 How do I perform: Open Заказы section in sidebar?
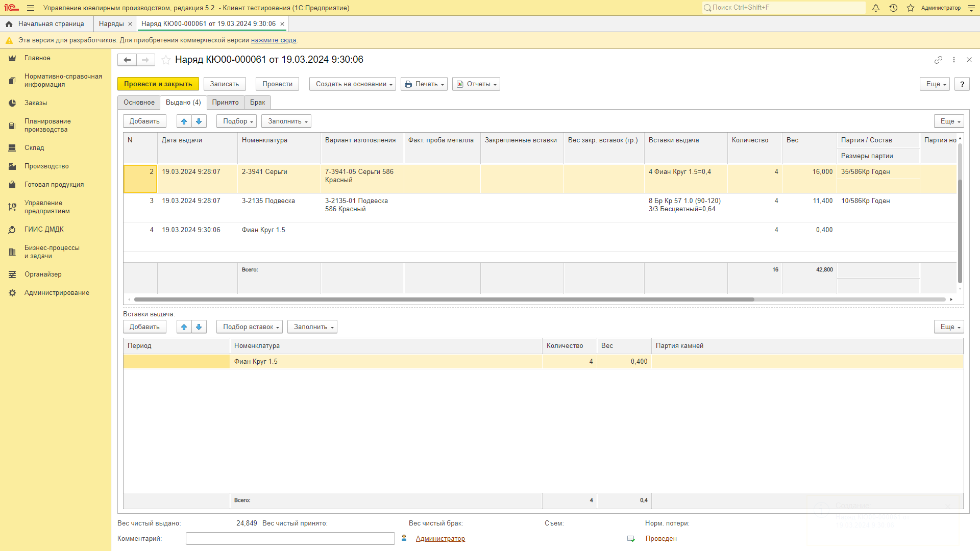[x=36, y=103]
